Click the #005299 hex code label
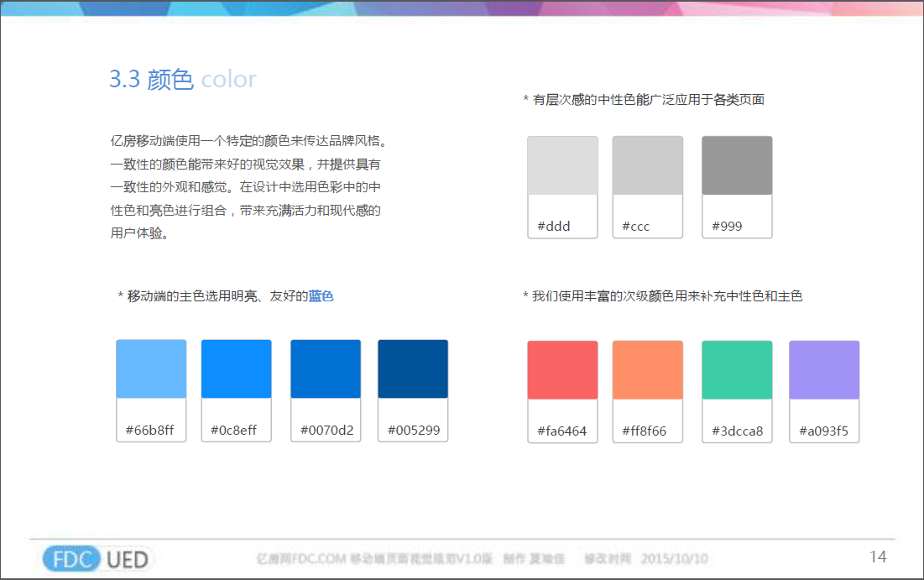This screenshot has width=924, height=580. 413,431
